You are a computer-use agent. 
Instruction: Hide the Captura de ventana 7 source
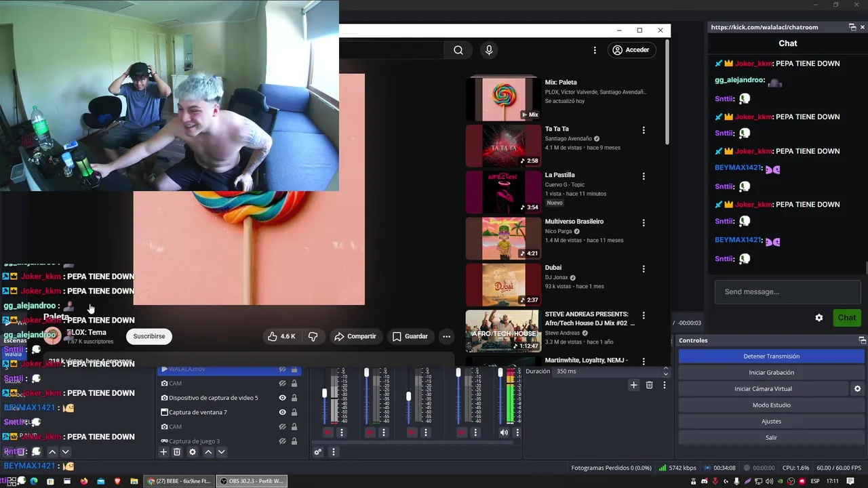click(282, 412)
